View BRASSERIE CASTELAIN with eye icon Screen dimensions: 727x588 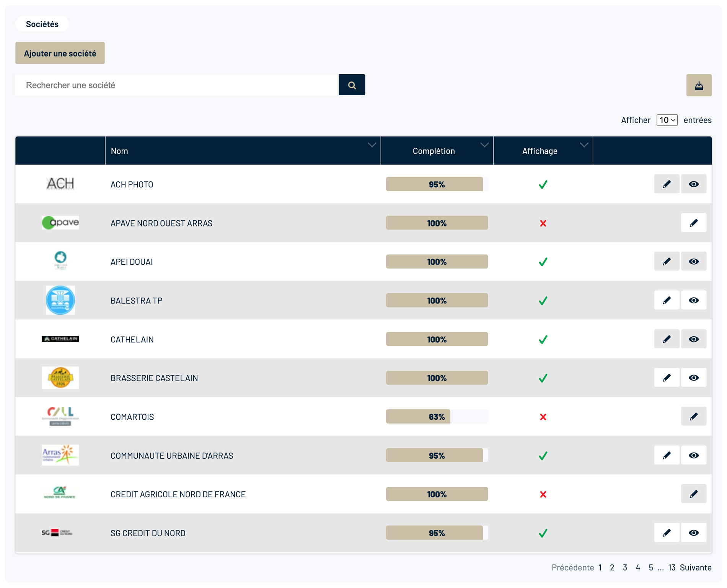tap(693, 378)
